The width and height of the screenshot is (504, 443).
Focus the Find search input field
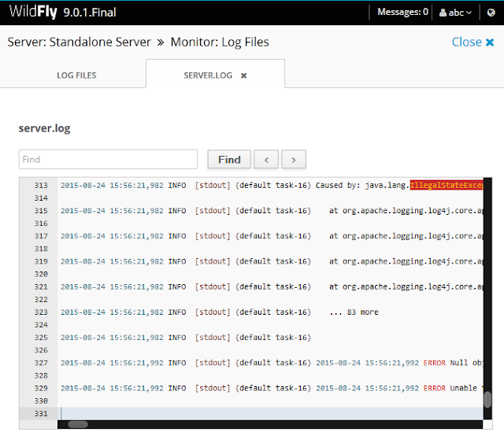pyautogui.click(x=108, y=159)
